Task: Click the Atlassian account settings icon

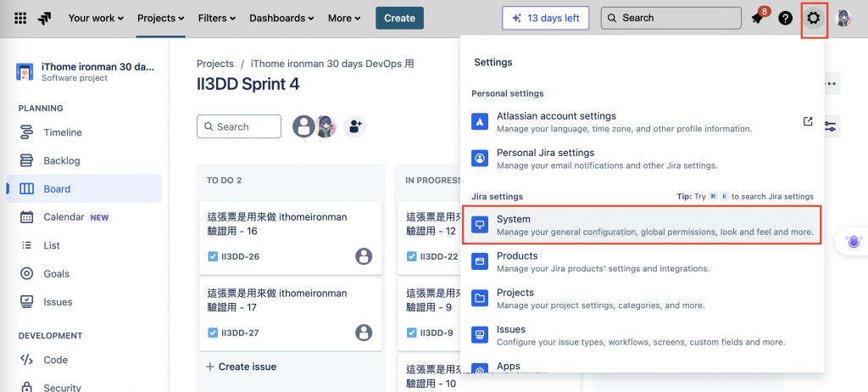Action: tap(480, 122)
